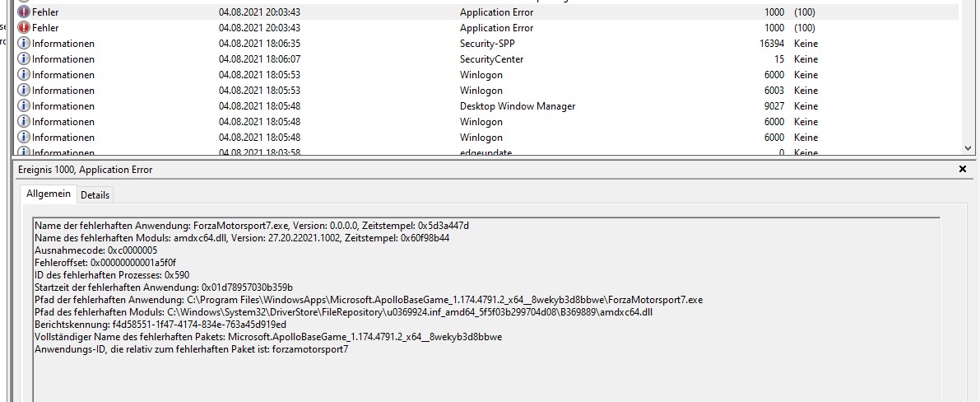
Task: Click the line naming ForzaMotorsport7.exe as faulty application
Action: pos(252,226)
